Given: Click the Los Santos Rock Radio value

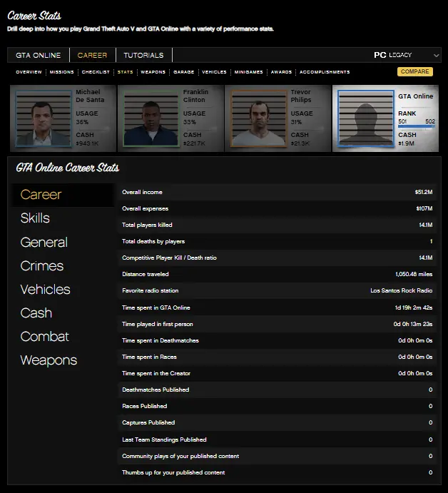Looking at the screenshot, I should [x=401, y=290].
